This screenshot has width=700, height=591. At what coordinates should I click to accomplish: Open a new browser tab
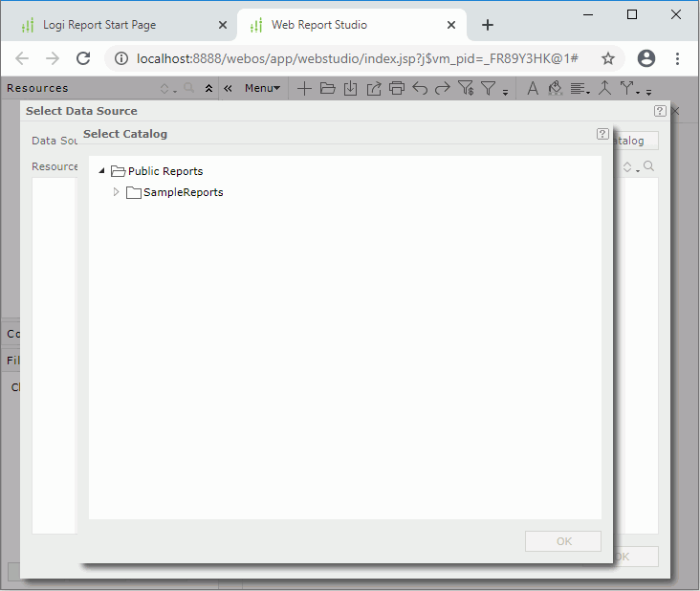[x=488, y=25]
